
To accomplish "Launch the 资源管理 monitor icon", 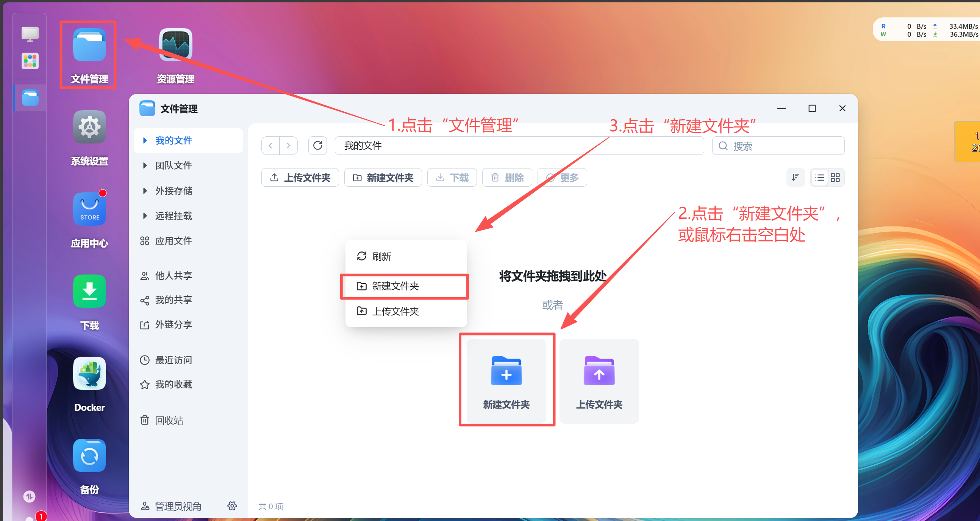I will (x=175, y=45).
